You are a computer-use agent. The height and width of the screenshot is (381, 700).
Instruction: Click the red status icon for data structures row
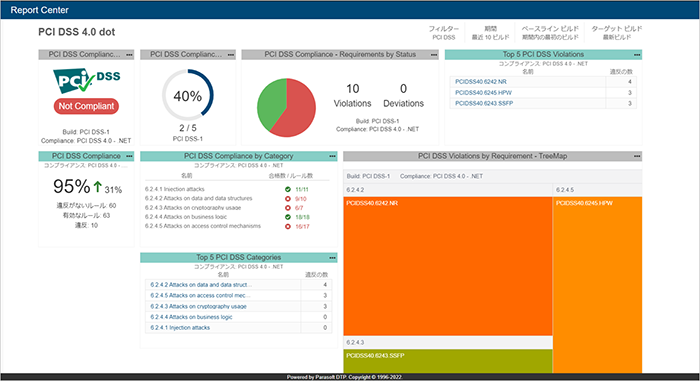click(288, 199)
